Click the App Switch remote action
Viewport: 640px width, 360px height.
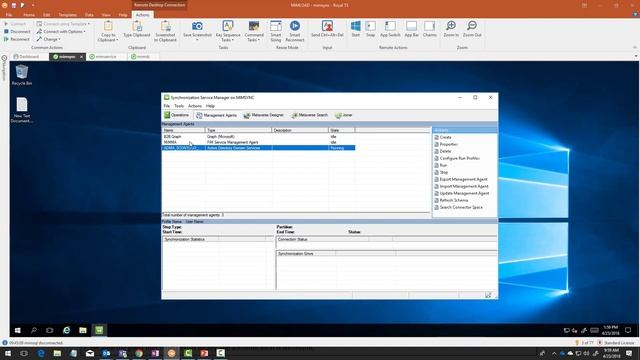click(x=390, y=29)
